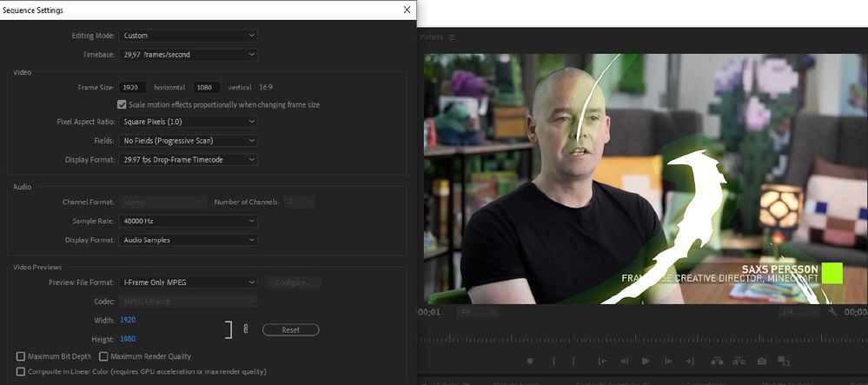Step forward one frame

click(668, 362)
